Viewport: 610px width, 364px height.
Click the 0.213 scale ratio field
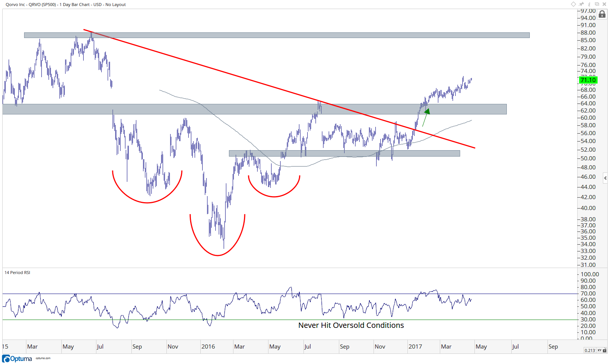(x=590, y=350)
